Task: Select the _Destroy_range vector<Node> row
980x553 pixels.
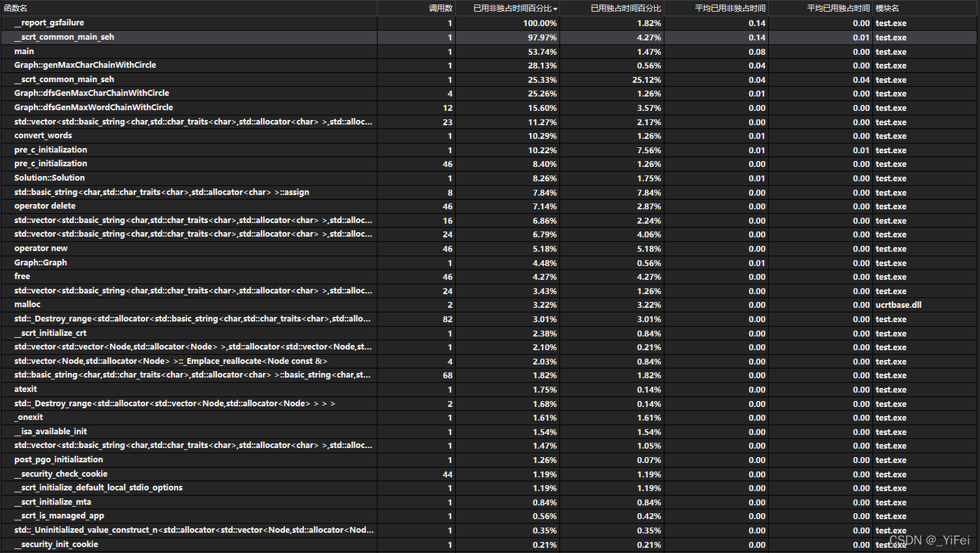Action: [x=490, y=404]
